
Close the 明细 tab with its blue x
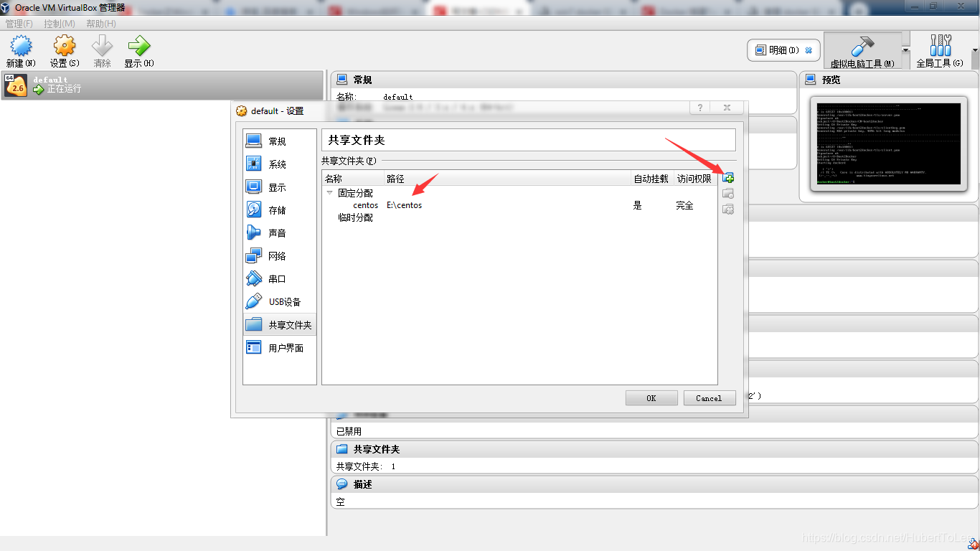coord(809,50)
